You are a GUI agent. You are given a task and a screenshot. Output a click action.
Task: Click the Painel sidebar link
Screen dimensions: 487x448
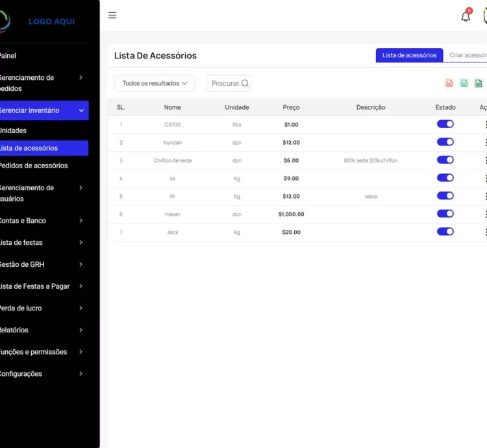(x=8, y=56)
